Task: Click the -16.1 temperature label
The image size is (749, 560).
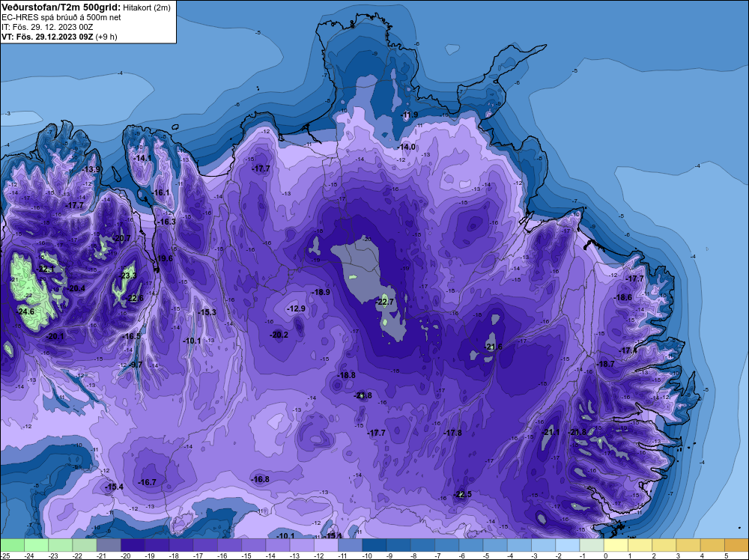Action: (x=161, y=193)
